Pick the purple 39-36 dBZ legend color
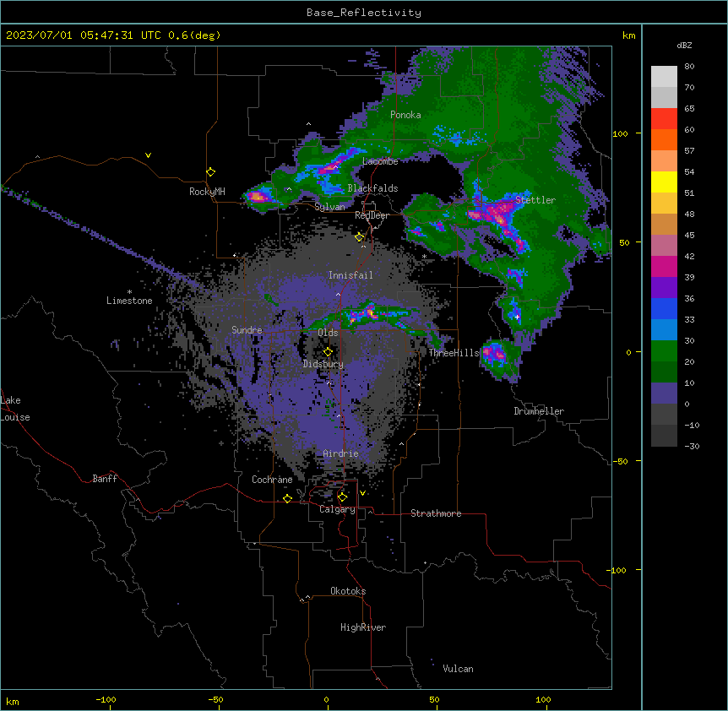The height and width of the screenshot is (711, 728). point(664,288)
